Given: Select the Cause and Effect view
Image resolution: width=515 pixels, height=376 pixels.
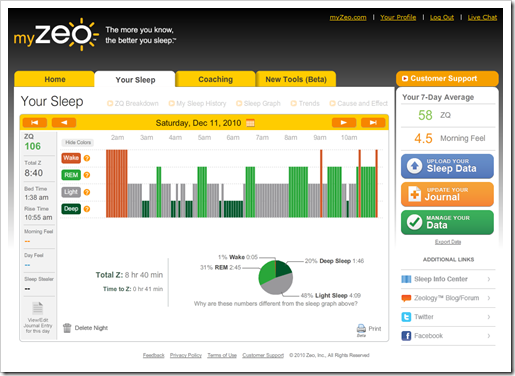Looking at the screenshot, I should (359, 103).
